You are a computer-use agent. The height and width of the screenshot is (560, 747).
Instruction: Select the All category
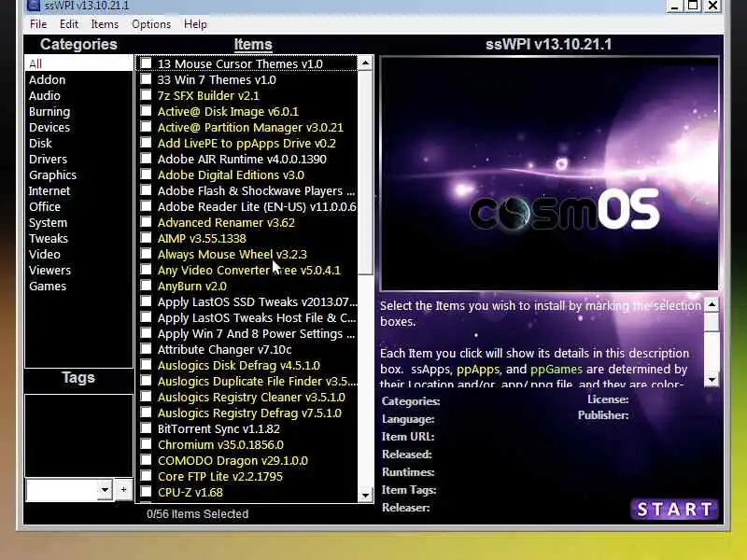click(x=78, y=63)
